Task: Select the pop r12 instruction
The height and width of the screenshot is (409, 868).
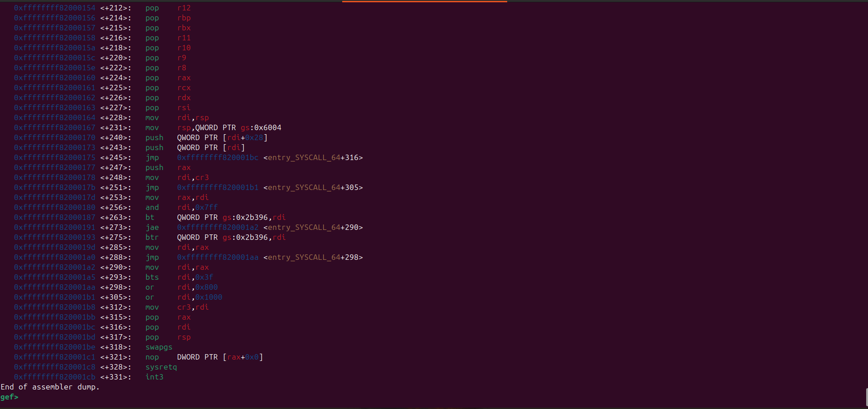Action: click(x=168, y=8)
